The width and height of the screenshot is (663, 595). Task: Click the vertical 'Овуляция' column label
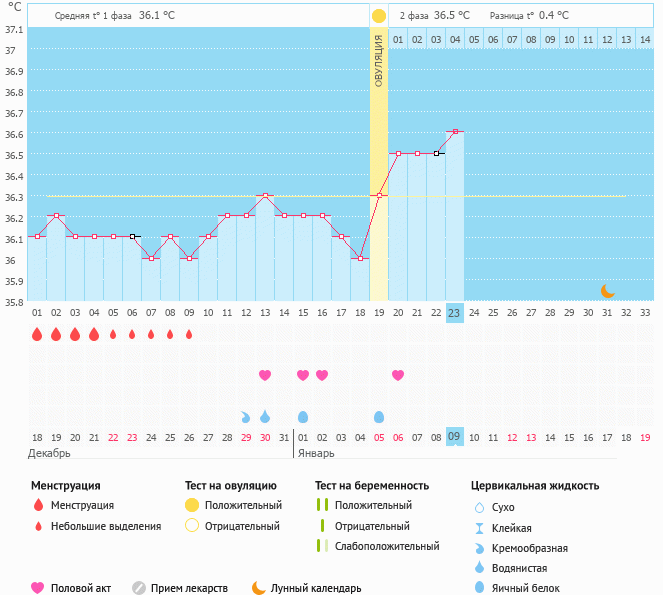pos(379,60)
